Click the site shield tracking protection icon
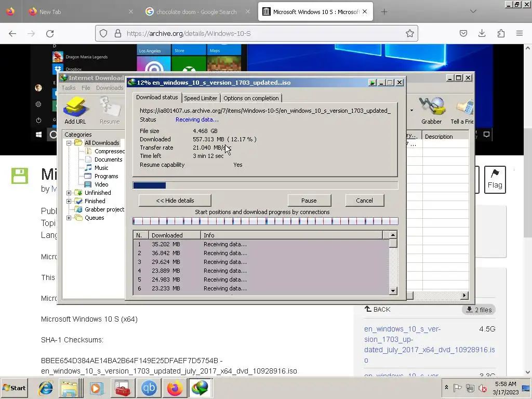532x399 pixels. point(103,33)
